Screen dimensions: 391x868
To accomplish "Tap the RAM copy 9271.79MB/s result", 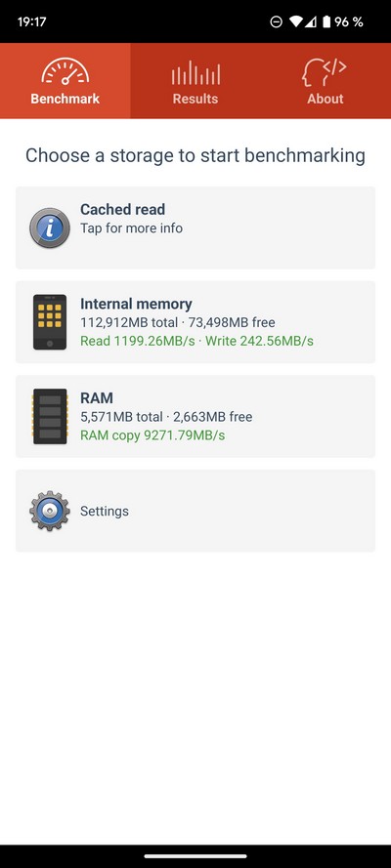I will 152,435.
